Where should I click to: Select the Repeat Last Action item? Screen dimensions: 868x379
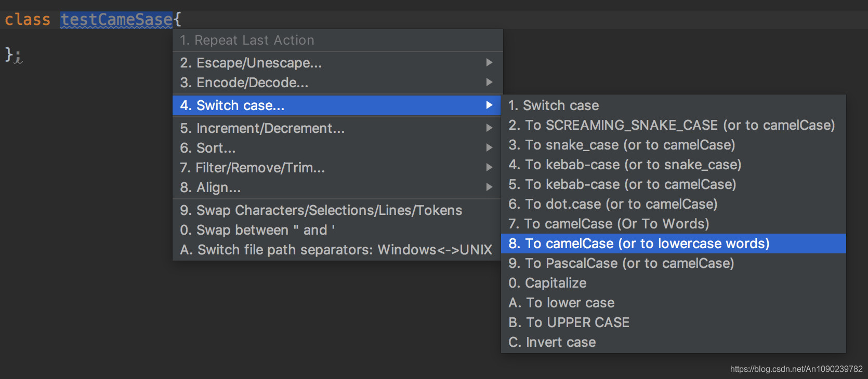pyautogui.click(x=337, y=40)
